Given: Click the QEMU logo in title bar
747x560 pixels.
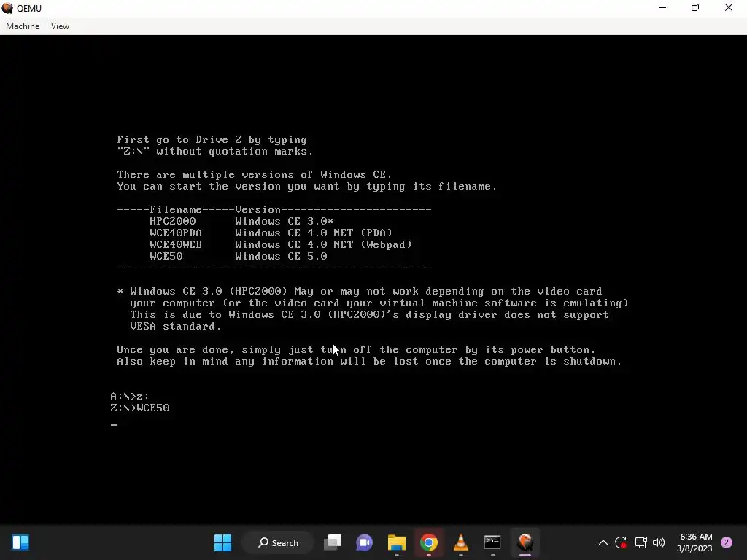Looking at the screenshot, I should (x=7, y=8).
